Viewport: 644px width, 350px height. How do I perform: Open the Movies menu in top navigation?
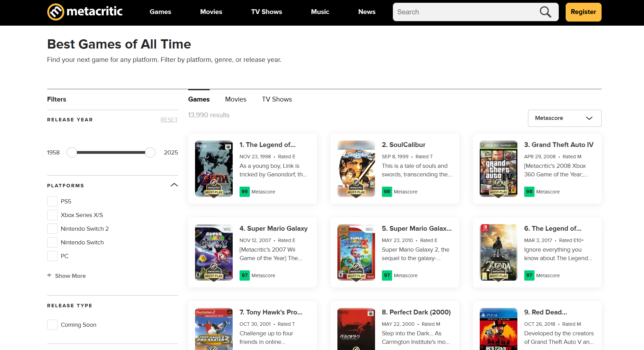pos(211,12)
